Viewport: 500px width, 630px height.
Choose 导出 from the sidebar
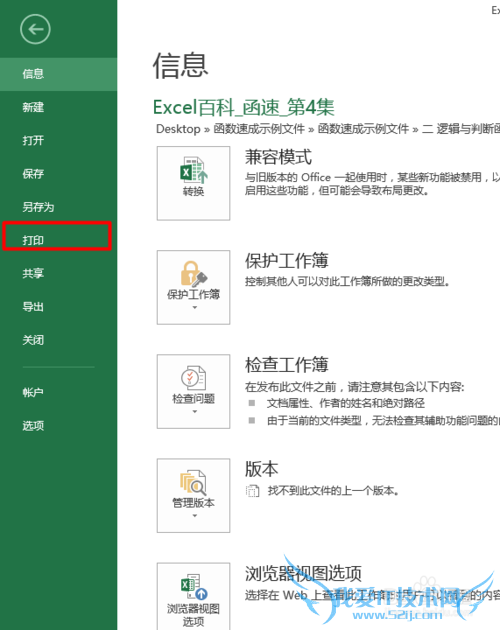click(x=58, y=307)
